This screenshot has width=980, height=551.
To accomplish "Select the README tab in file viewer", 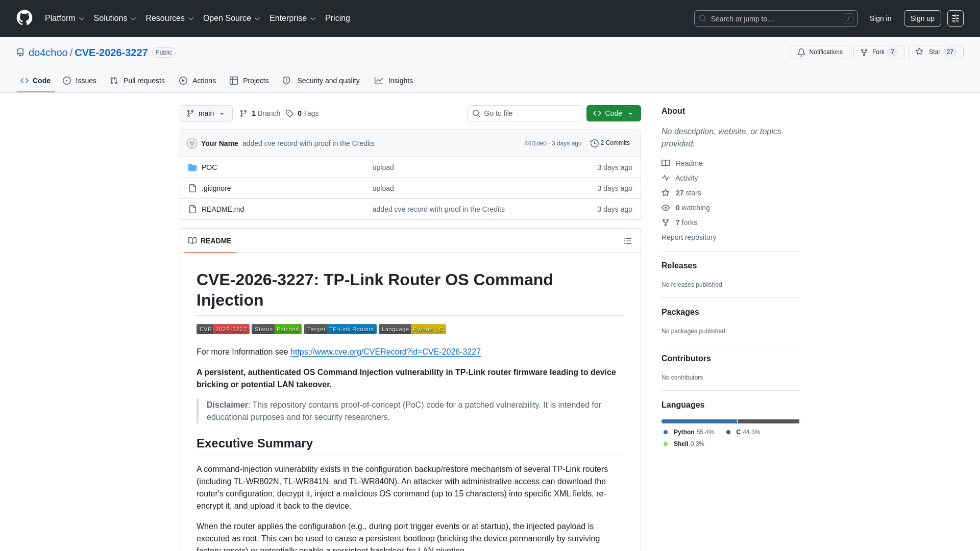I will [210, 241].
